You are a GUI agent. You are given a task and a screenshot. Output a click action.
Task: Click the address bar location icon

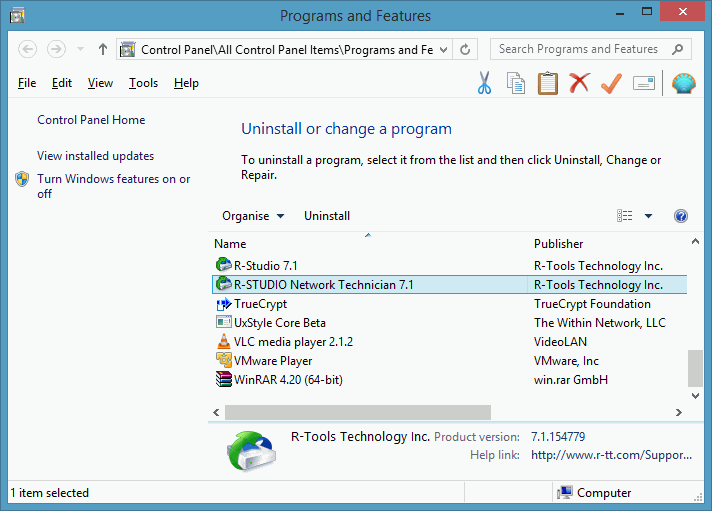(127, 50)
